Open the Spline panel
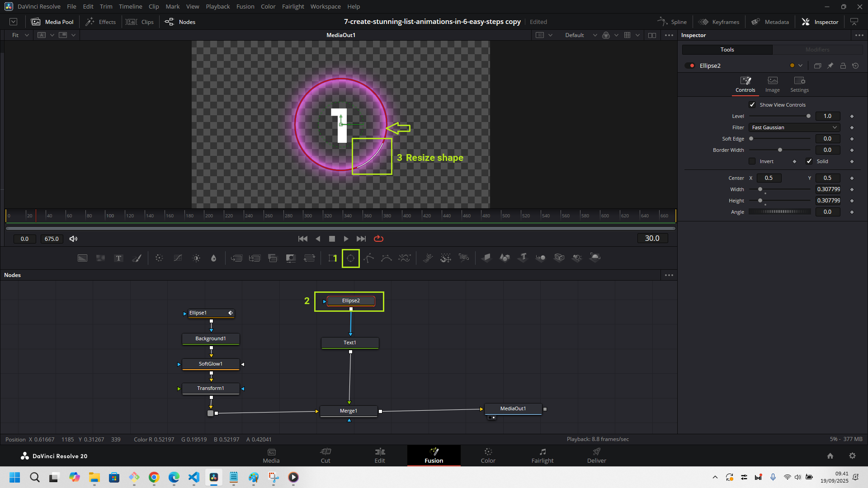868x488 pixels. pyautogui.click(x=672, y=22)
